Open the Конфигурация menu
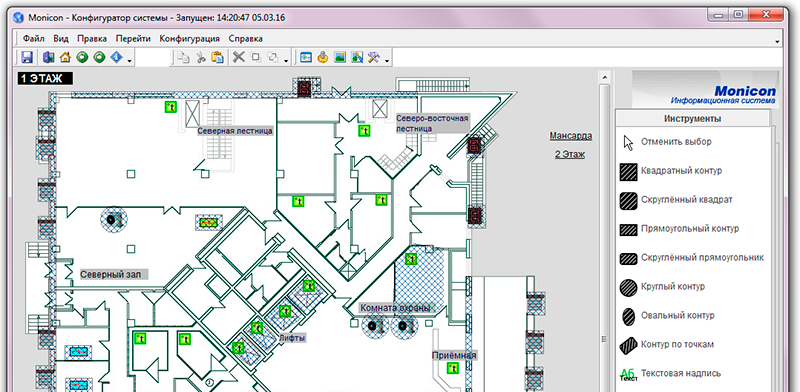800x392 pixels. (x=189, y=38)
